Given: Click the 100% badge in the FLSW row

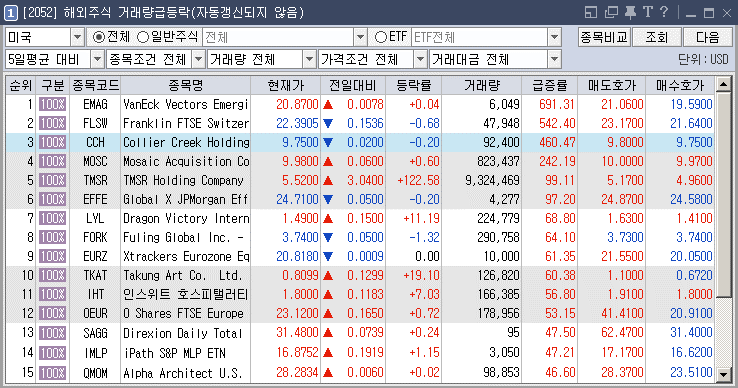Looking at the screenshot, I should [52, 123].
